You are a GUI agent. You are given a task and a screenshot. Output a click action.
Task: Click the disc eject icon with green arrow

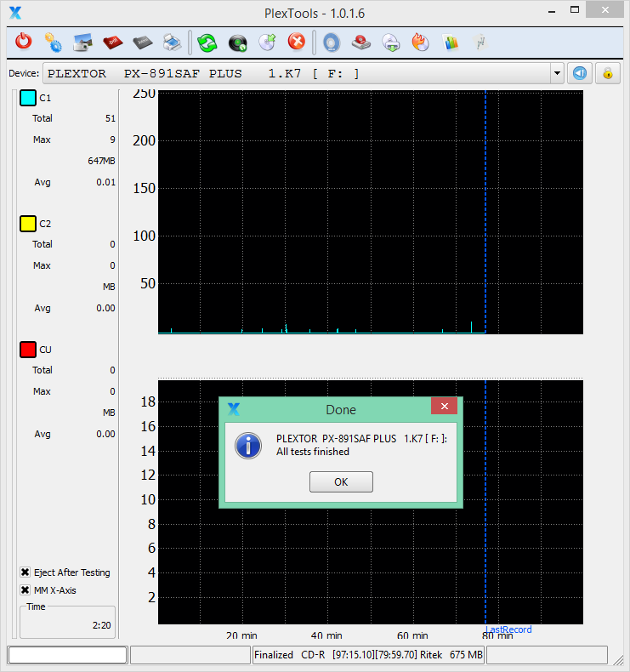(x=267, y=43)
